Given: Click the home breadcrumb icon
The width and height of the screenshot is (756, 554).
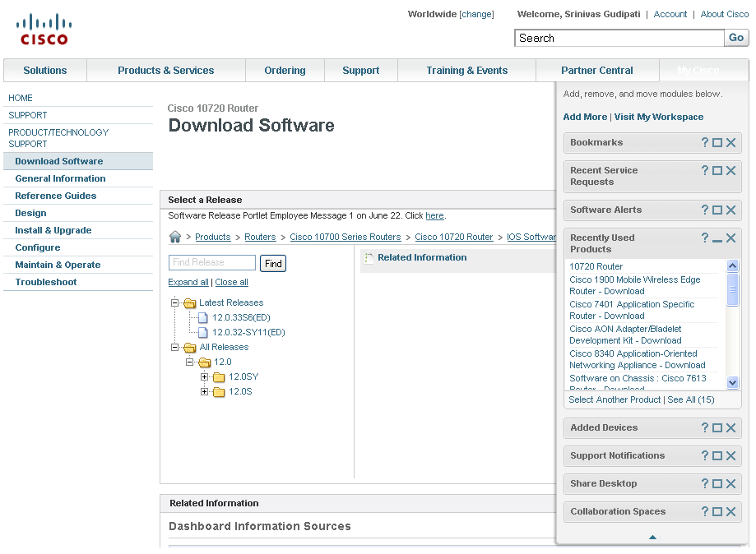Looking at the screenshot, I should (175, 237).
